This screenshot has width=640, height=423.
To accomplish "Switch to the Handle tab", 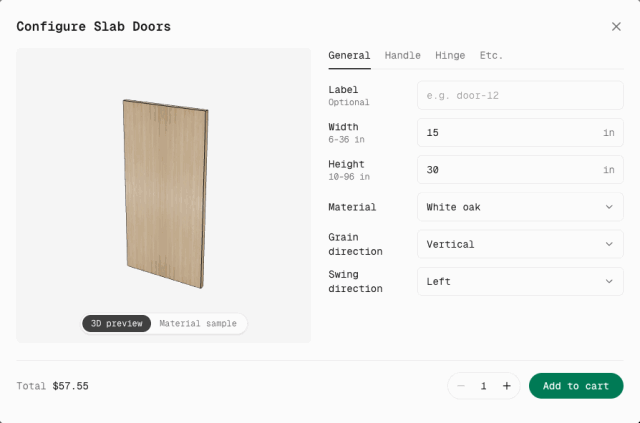I will (x=402, y=56).
